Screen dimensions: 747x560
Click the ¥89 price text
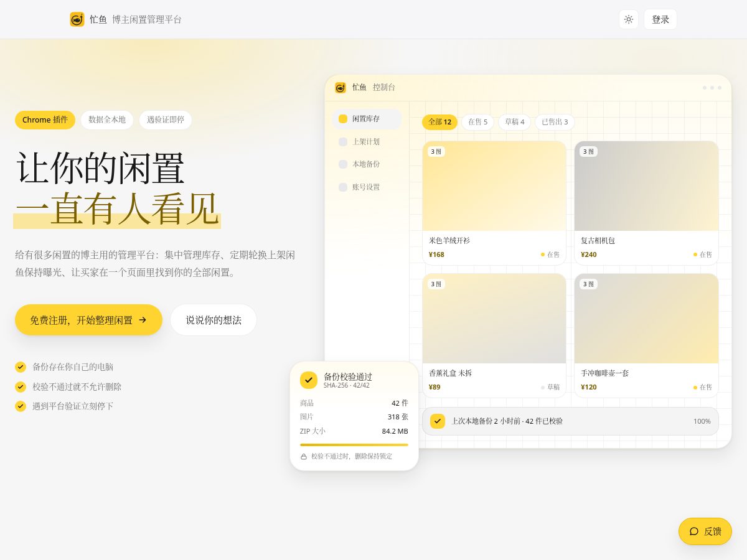click(x=435, y=387)
